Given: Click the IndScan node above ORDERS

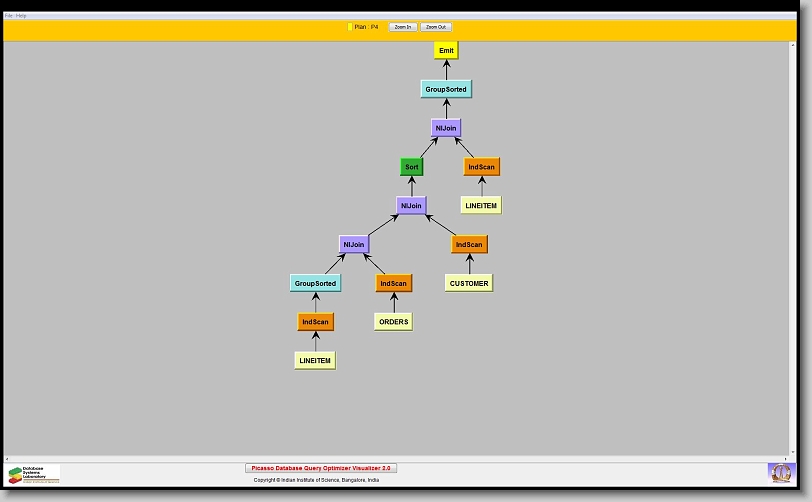Looking at the screenshot, I should pos(393,284).
